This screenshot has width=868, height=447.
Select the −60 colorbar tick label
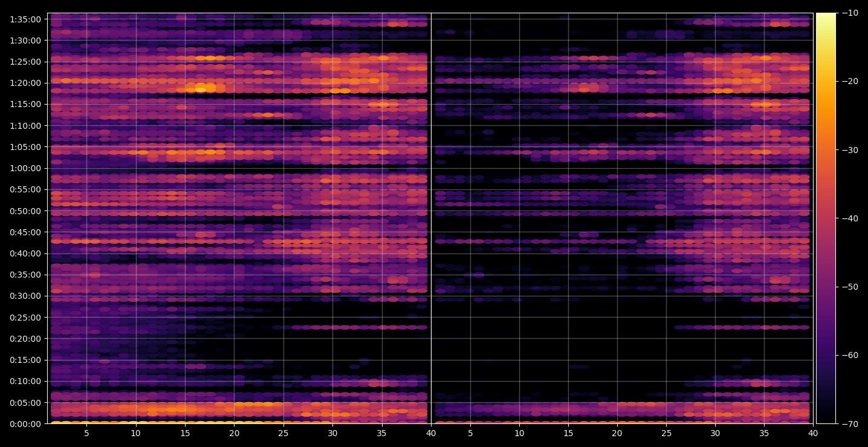tap(849, 355)
